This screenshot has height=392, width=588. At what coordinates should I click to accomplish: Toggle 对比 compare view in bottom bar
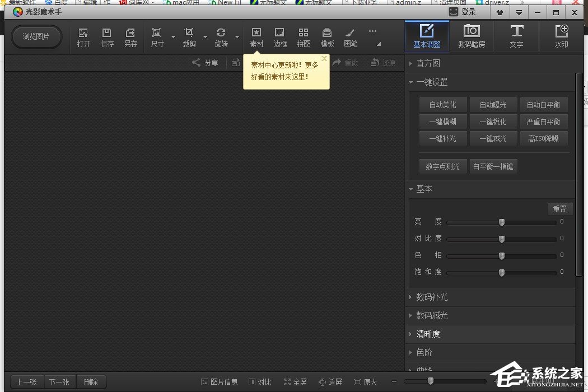click(x=260, y=382)
